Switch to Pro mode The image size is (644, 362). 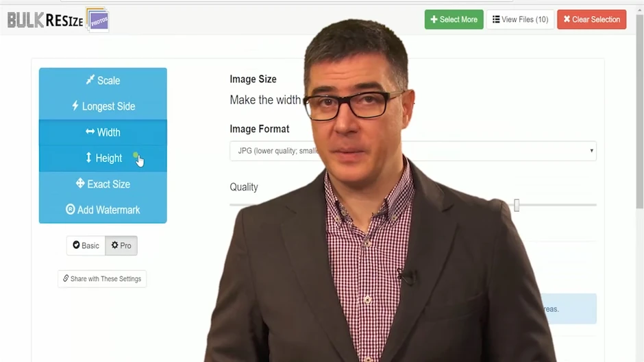tap(121, 245)
